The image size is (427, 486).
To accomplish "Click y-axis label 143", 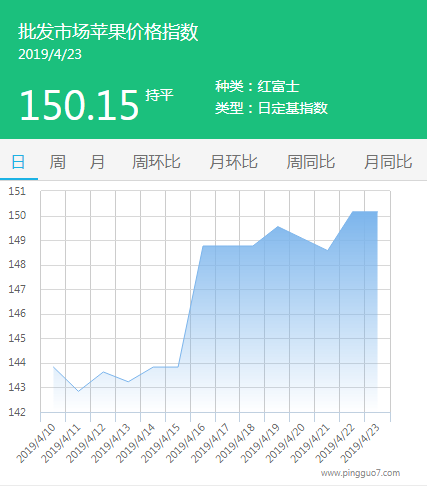I will tap(17, 387).
